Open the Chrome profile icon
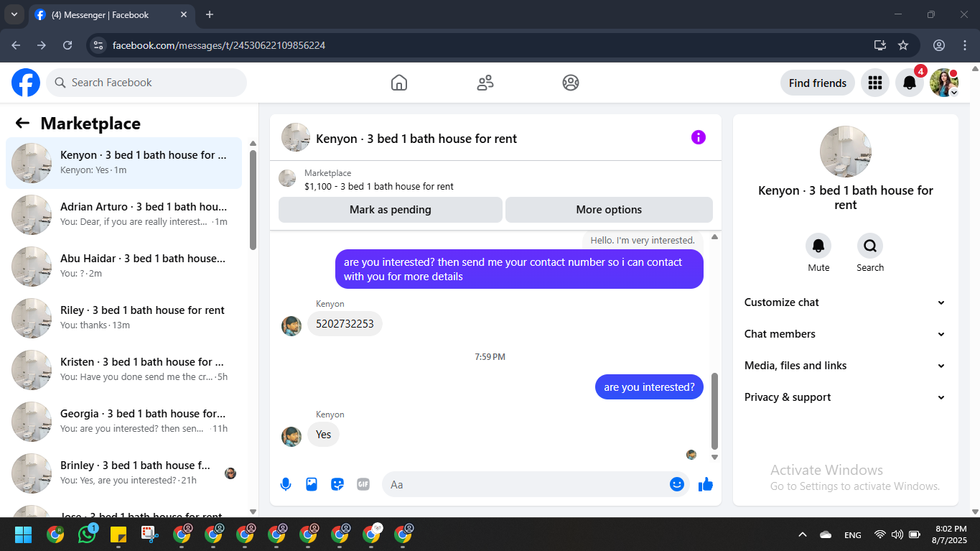Viewport: 980px width, 551px height. [939, 45]
